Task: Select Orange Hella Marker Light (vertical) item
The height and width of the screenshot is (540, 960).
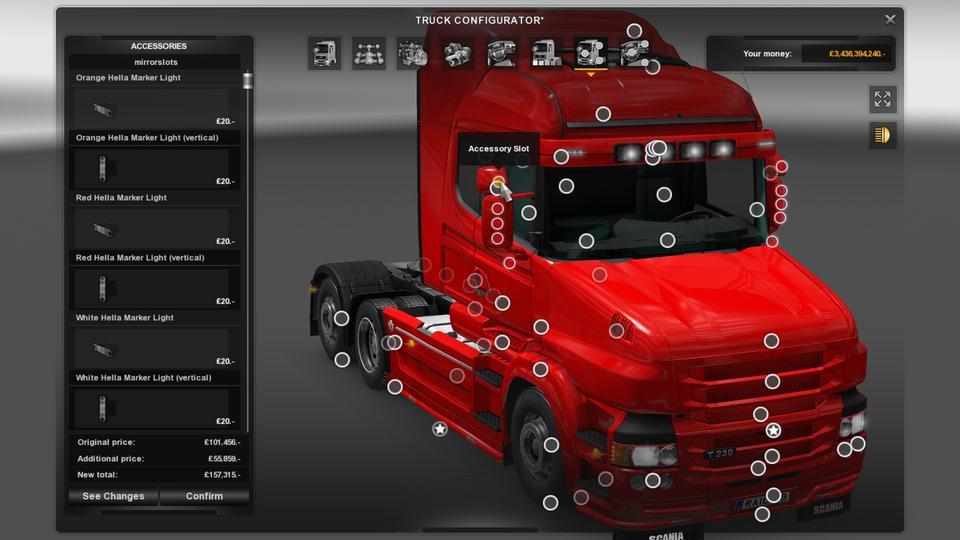Action: click(x=151, y=168)
